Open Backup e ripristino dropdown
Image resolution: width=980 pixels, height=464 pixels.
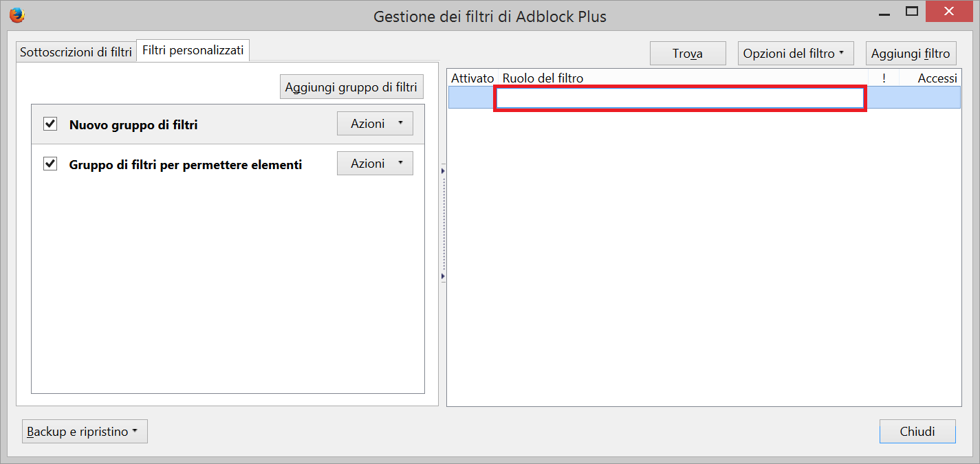point(85,432)
